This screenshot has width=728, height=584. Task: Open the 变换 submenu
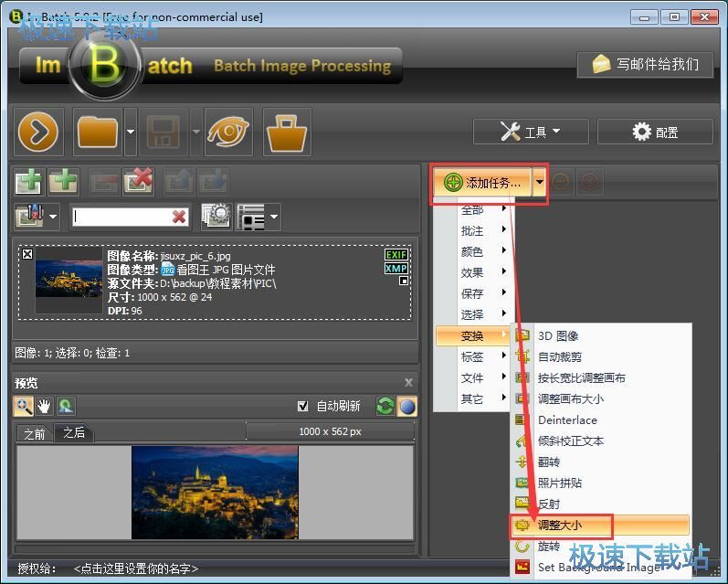tap(473, 335)
